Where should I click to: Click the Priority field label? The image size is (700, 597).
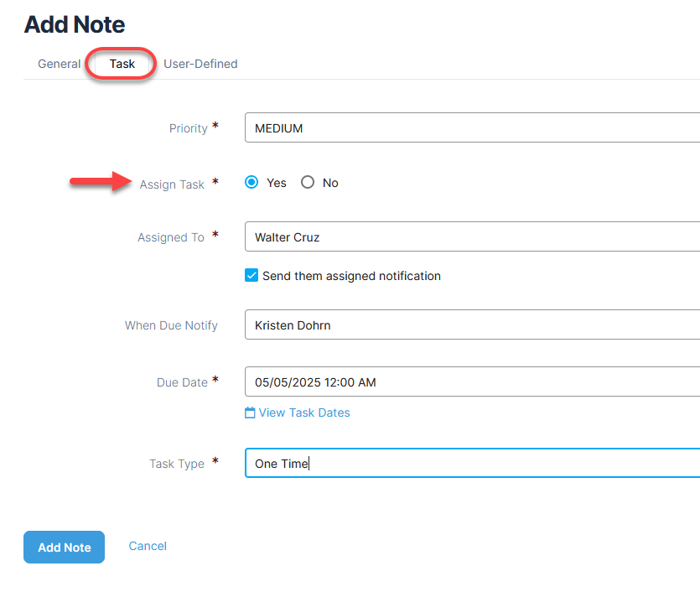pos(188,128)
